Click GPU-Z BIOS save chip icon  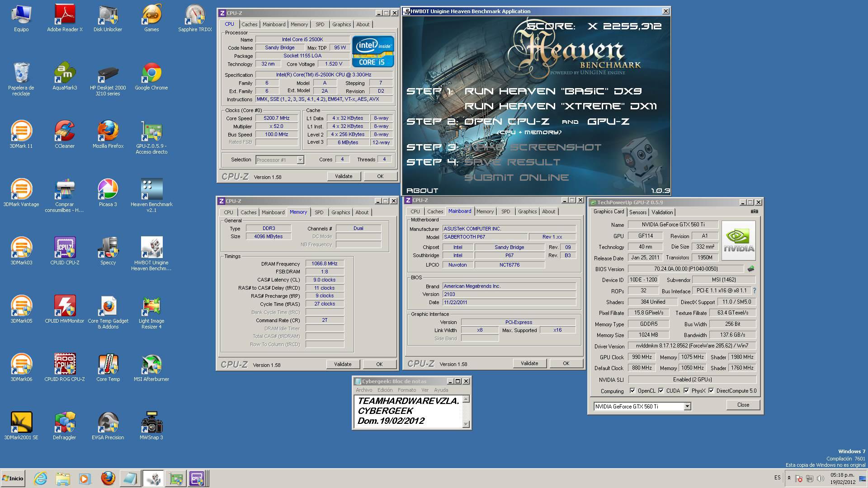pos(751,269)
